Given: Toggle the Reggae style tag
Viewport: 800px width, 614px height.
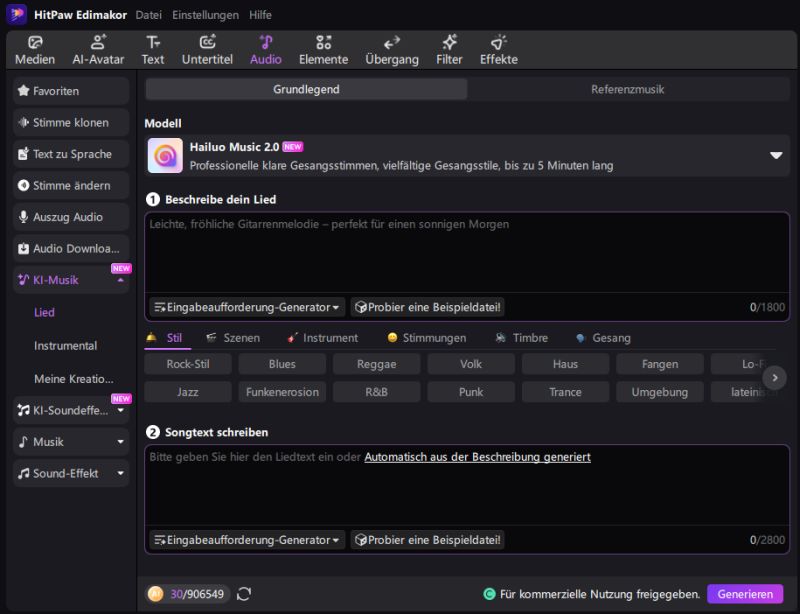Looking at the screenshot, I should tap(376, 365).
